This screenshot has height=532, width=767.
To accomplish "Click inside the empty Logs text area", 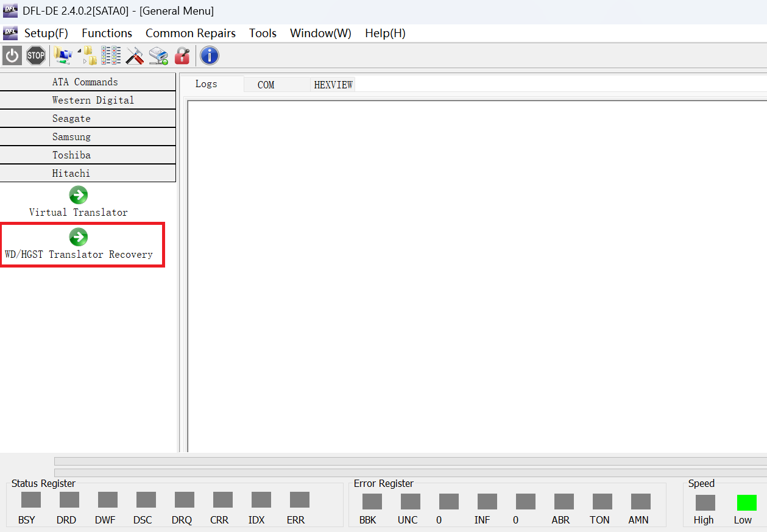I will [477, 276].
